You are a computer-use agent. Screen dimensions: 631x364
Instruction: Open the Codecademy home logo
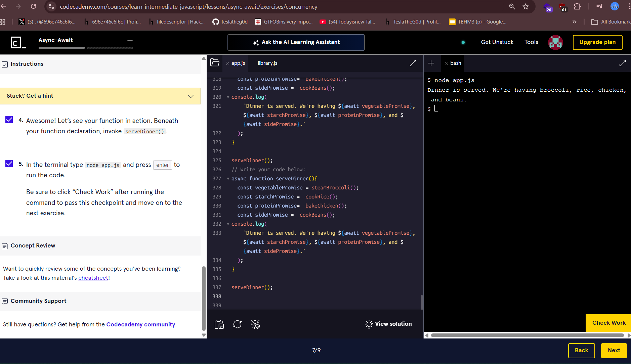[18, 42]
